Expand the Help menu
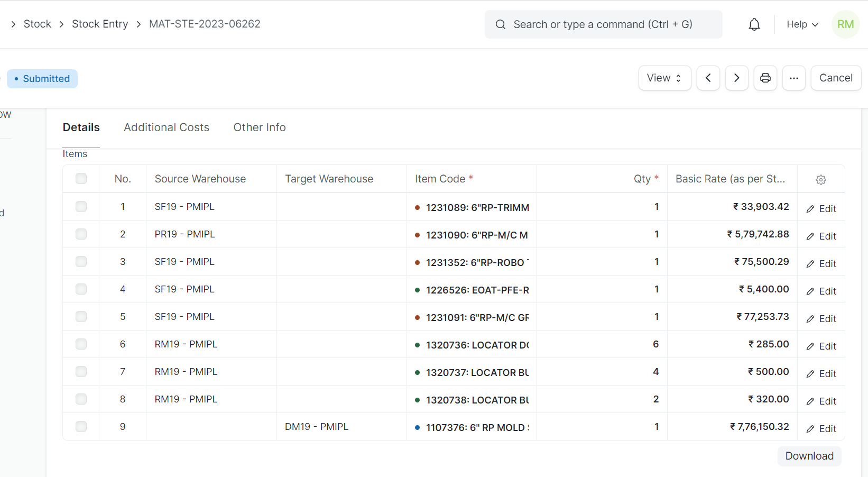The width and height of the screenshot is (868, 477). click(x=801, y=24)
